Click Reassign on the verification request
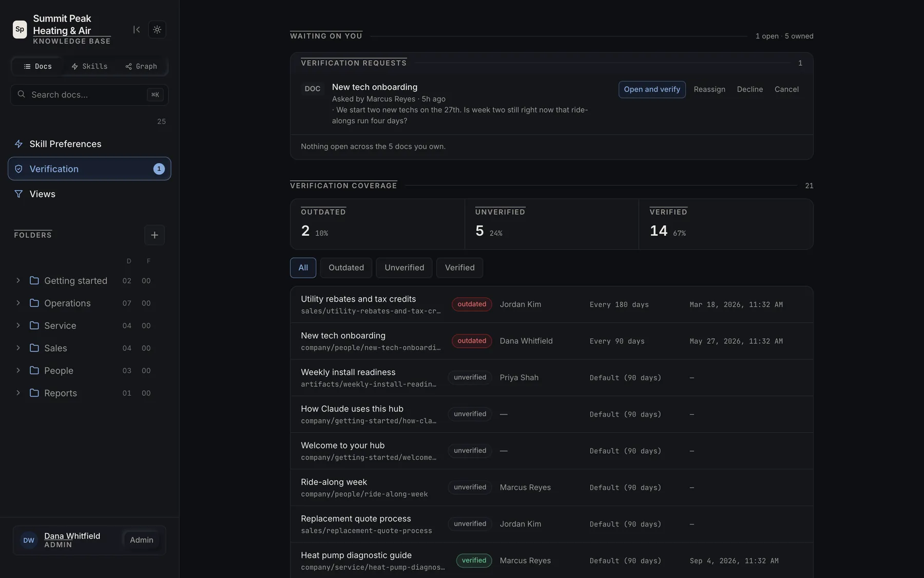Viewport: 924px width, 578px height. 709,89
